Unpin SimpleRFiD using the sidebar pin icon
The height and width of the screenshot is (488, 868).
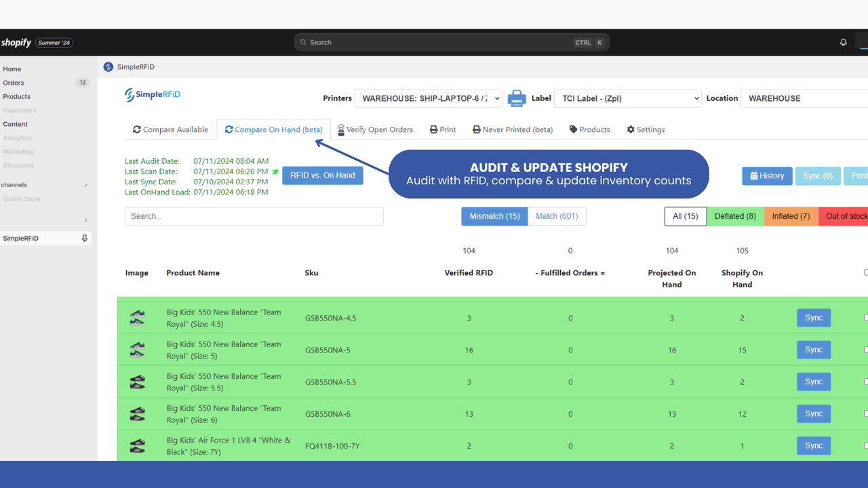(85, 239)
